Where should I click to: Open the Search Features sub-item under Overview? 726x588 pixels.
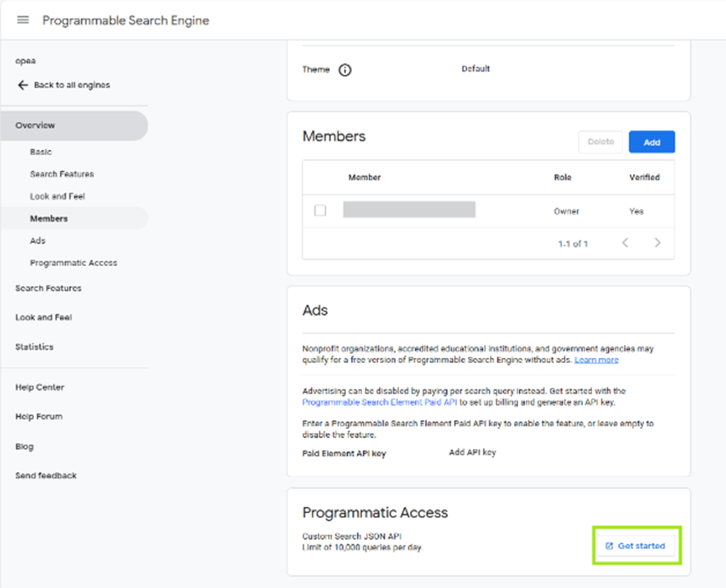61,174
